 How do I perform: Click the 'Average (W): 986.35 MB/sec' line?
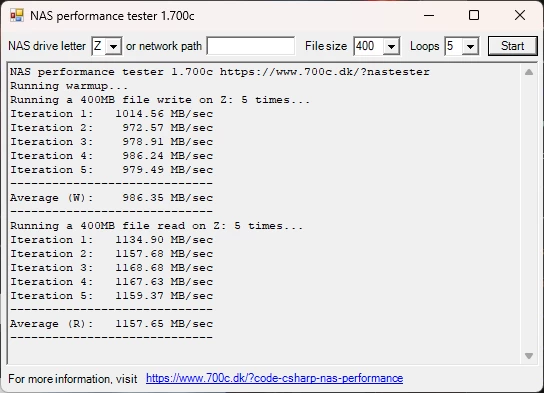tap(111, 198)
